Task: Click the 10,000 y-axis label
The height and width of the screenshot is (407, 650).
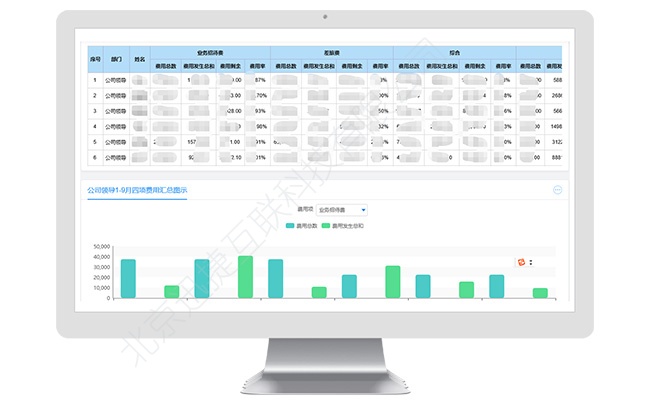Action: [102, 288]
